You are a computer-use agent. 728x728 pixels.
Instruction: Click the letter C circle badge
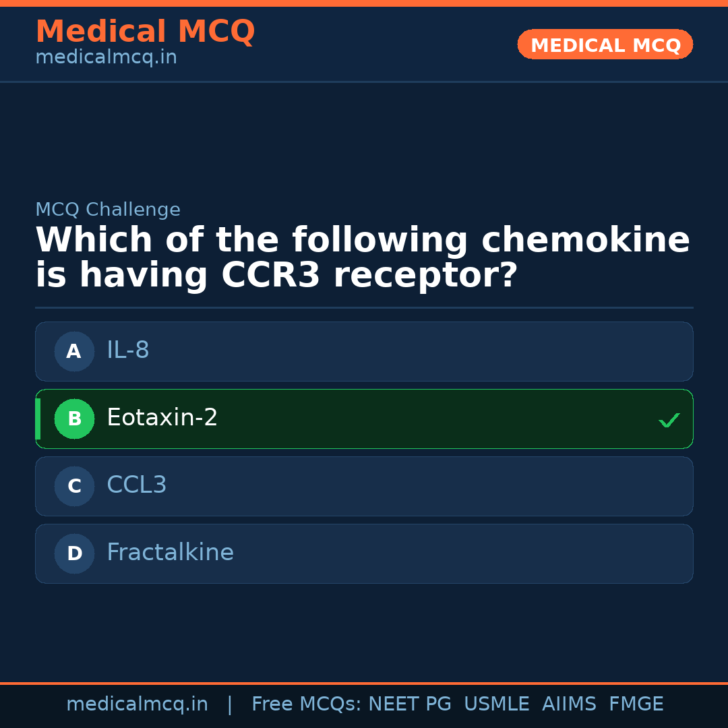point(74,486)
